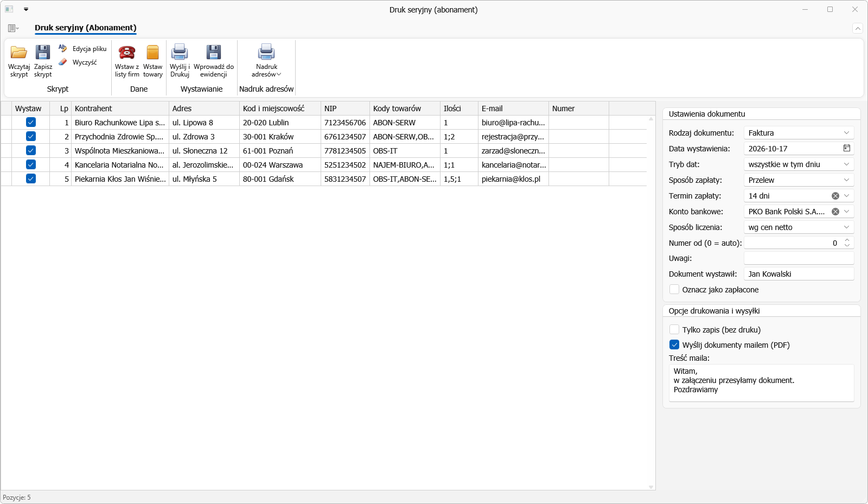Uncheck Wystaw for Piekarnia Kłos
The image size is (868, 504).
click(31, 179)
